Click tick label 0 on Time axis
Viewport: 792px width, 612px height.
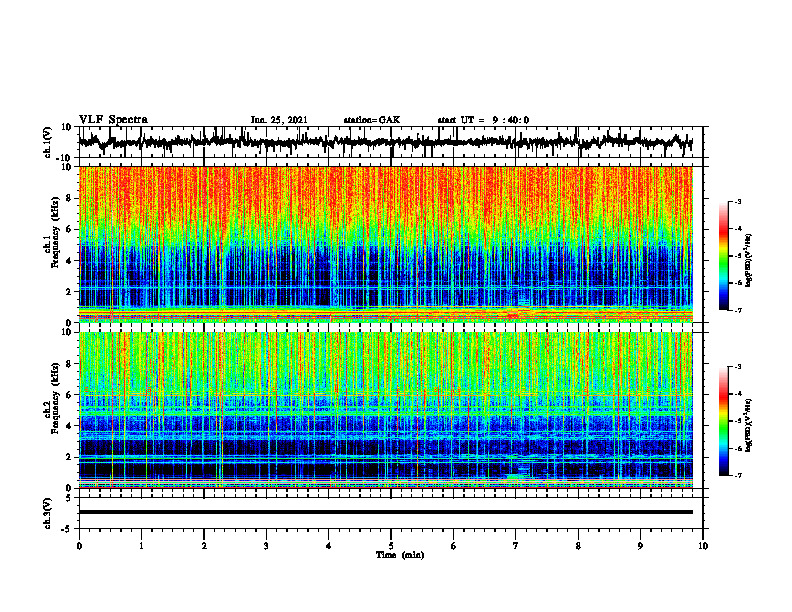click(x=79, y=546)
